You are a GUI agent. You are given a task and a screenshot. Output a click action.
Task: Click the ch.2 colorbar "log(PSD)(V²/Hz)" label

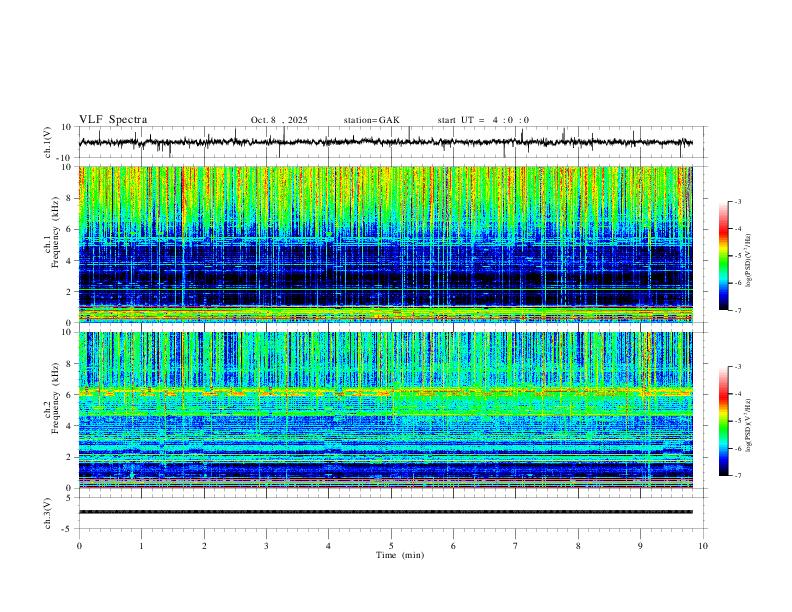748,425
